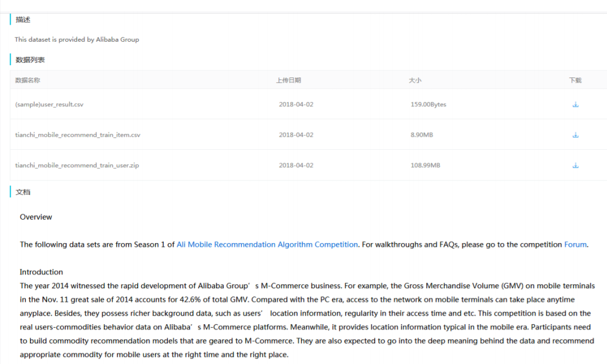Click 'This dataset is provided by Alibaba Group'

[x=77, y=39]
